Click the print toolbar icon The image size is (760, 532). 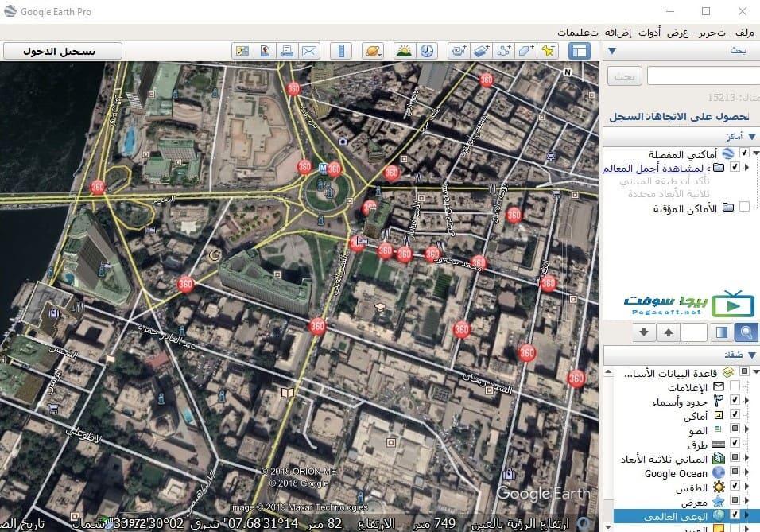coord(287,51)
